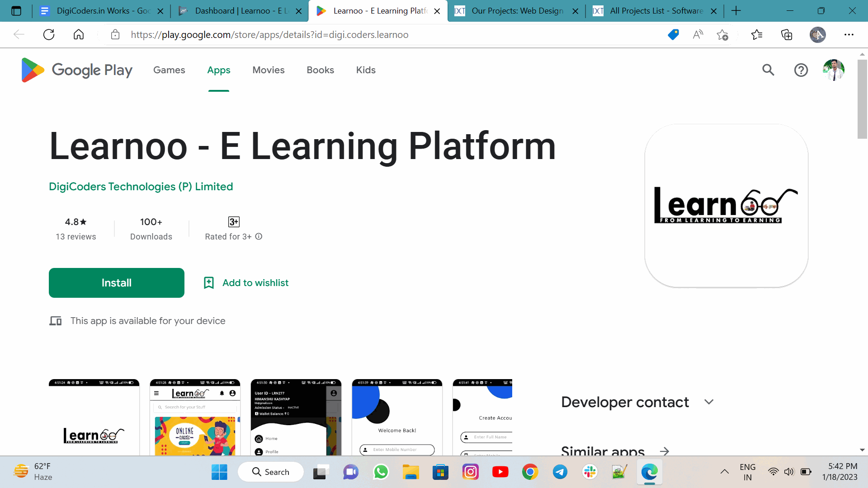Click the Rated for 3+ label
This screenshot has height=488, width=868.
[228, 237]
